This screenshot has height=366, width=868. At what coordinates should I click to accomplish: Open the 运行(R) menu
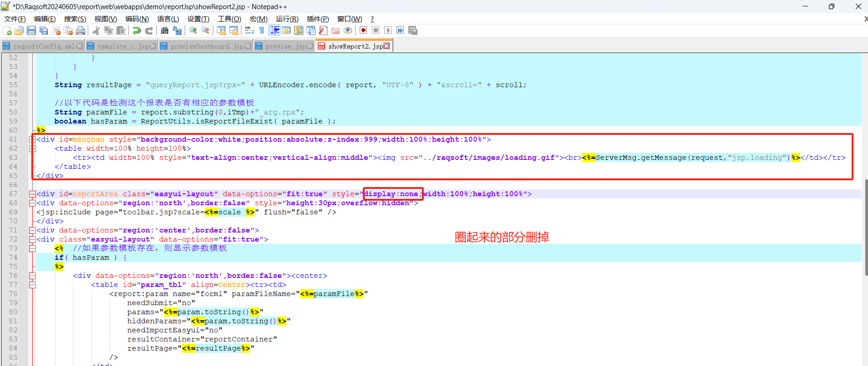[x=287, y=19]
